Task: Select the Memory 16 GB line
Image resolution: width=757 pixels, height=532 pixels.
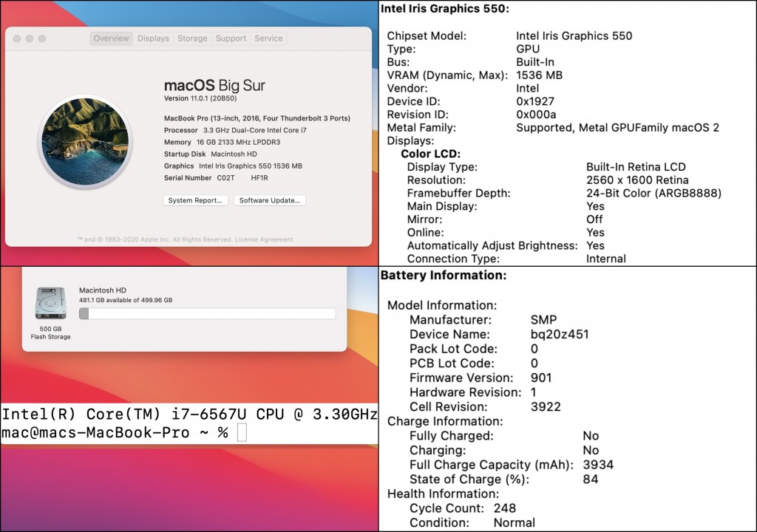Action: pos(222,143)
